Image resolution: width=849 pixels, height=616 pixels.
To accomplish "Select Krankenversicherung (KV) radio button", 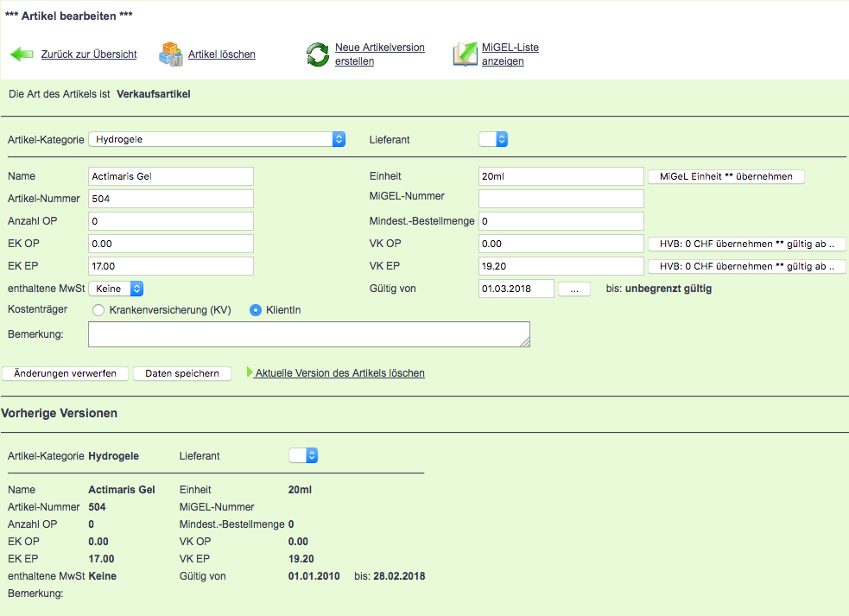I will pos(98,310).
